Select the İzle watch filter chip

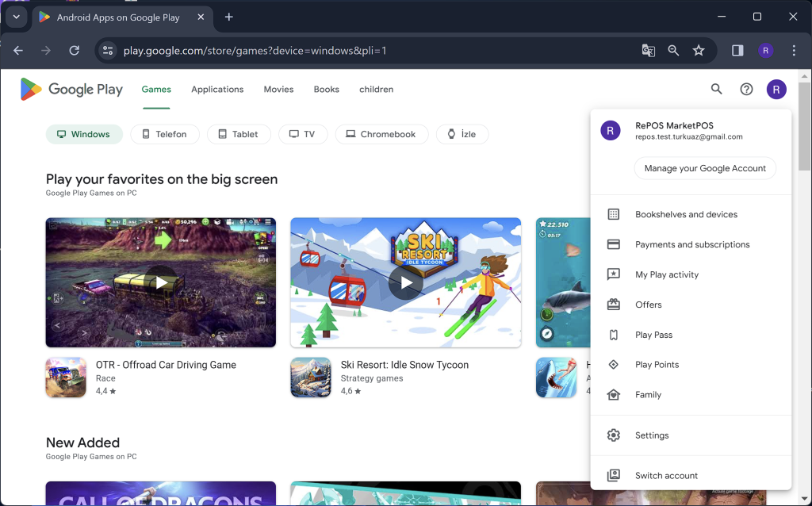(462, 134)
